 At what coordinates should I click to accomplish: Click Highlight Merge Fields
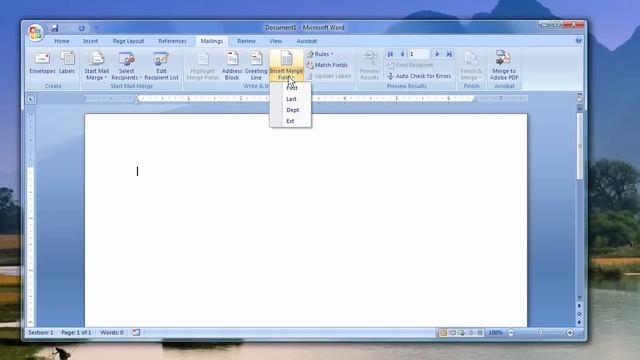tap(202, 65)
